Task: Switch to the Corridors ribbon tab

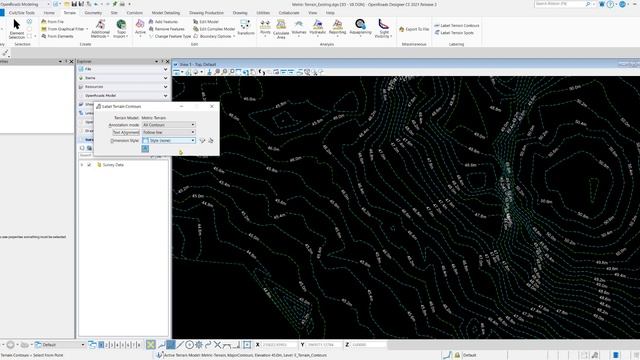Action: point(134,13)
